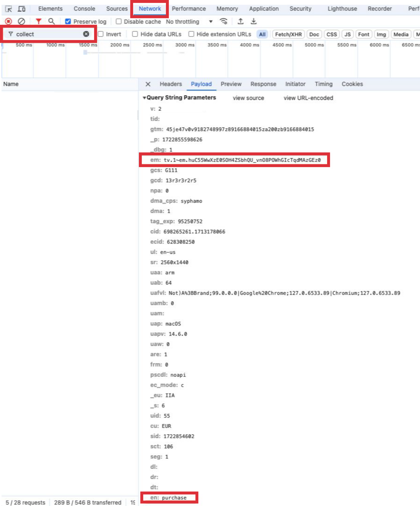The image size is (420, 506).
Task: Toggle the red filter funnel icon
Action: [x=38, y=21]
